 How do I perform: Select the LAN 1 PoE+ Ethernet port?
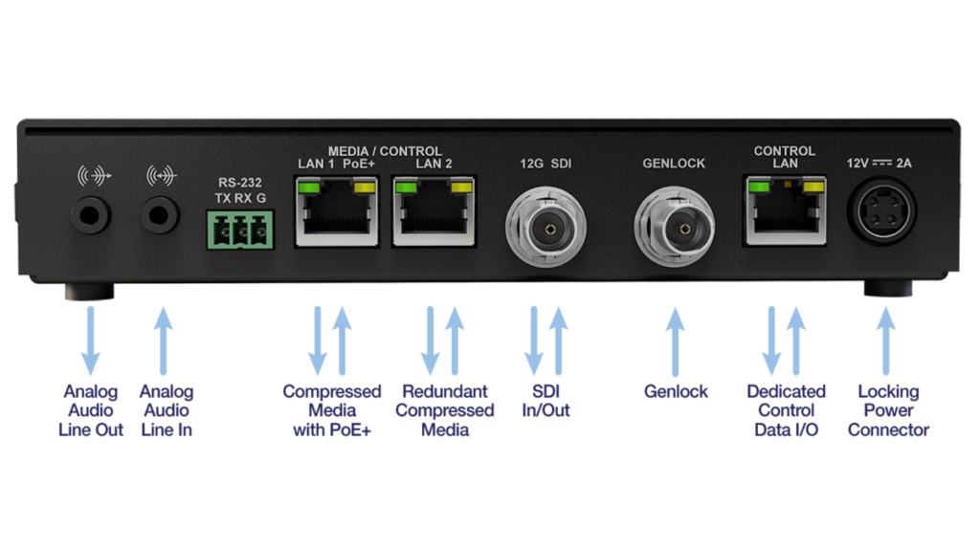coord(337,211)
